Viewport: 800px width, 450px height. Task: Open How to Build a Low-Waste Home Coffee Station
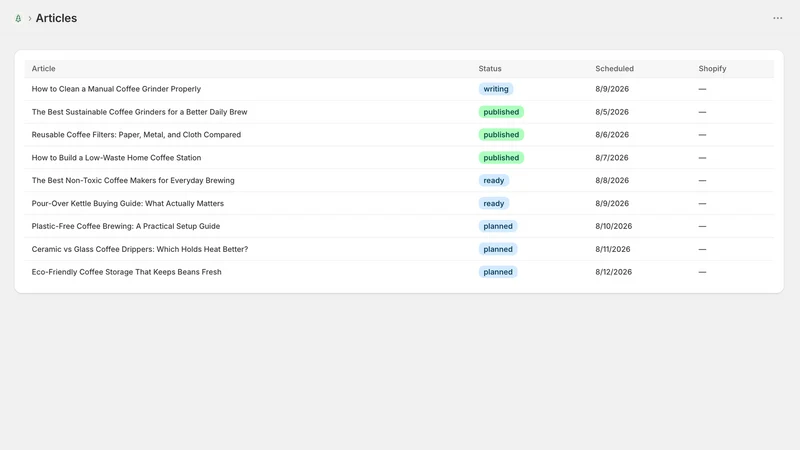(x=116, y=158)
